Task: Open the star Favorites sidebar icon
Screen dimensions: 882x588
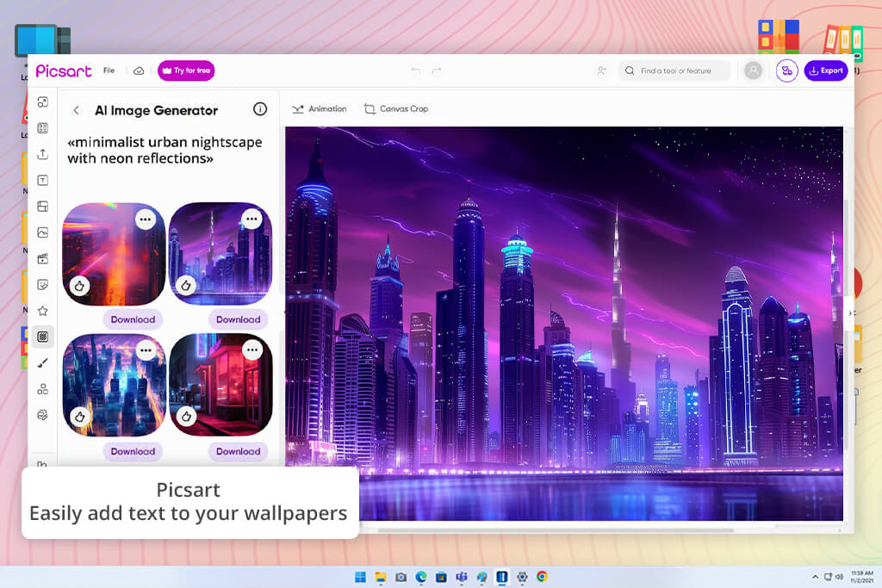Action: (43, 311)
